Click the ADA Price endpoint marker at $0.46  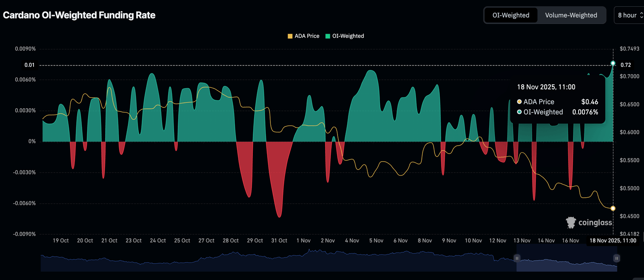click(613, 208)
